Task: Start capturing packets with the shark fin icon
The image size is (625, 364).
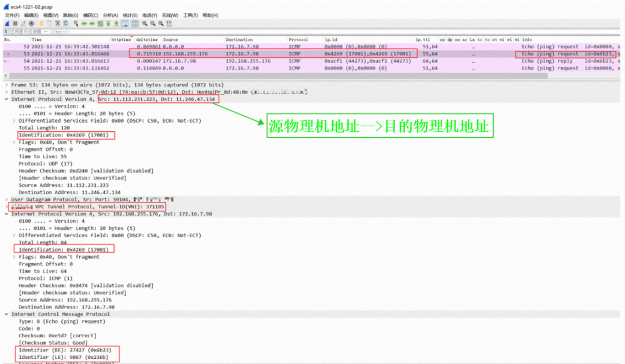Action: [7, 24]
